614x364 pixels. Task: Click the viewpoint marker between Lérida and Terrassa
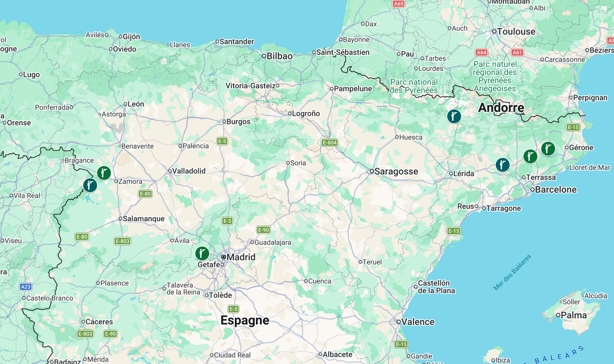(x=503, y=165)
